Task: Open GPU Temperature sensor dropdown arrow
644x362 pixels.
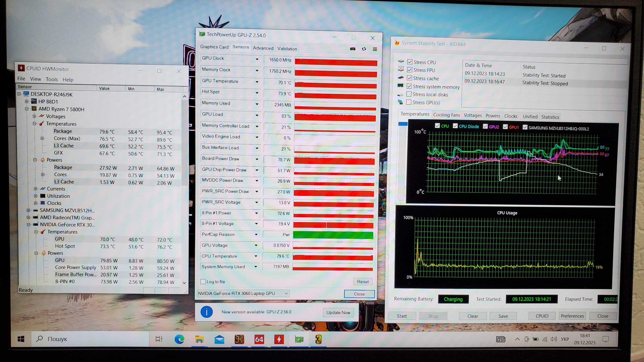Action: click(257, 82)
